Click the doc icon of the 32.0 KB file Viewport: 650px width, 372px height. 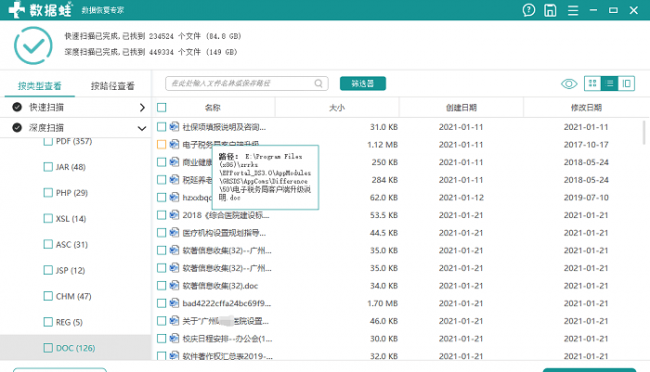[174, 356]
